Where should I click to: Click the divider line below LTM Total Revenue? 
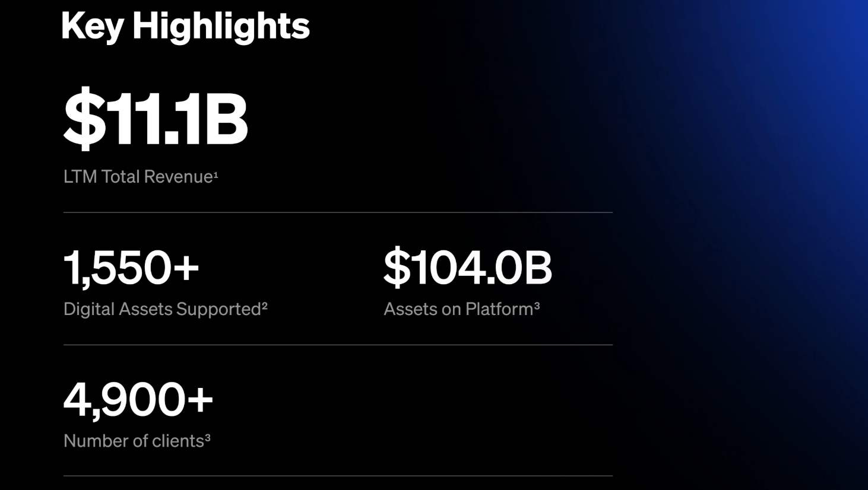click(337, 212)
